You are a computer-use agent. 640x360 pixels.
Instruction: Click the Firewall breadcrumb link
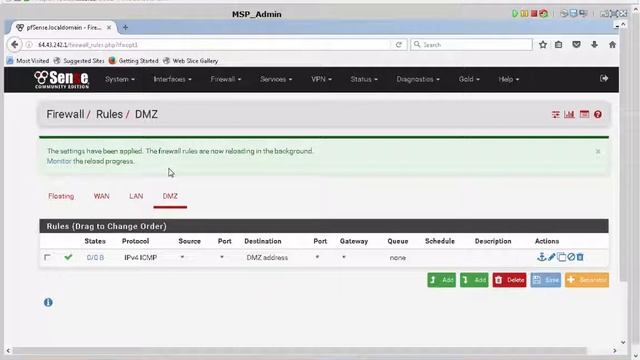click(x=65, y=114)
